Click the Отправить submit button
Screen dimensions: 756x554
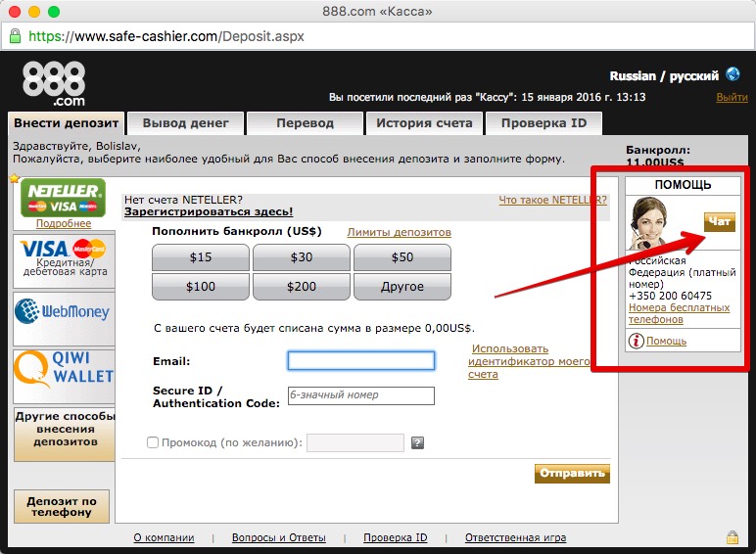[x=572, y=473]
